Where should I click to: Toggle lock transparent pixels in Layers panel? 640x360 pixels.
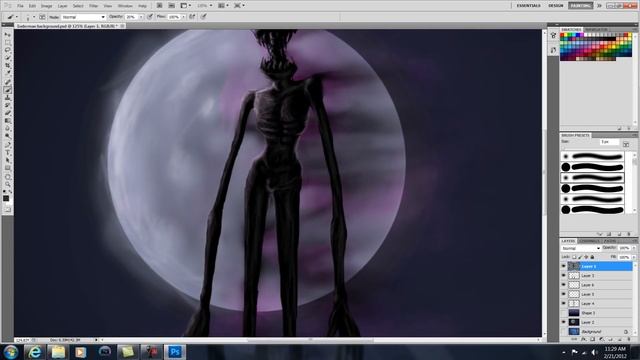pos(574,257)
